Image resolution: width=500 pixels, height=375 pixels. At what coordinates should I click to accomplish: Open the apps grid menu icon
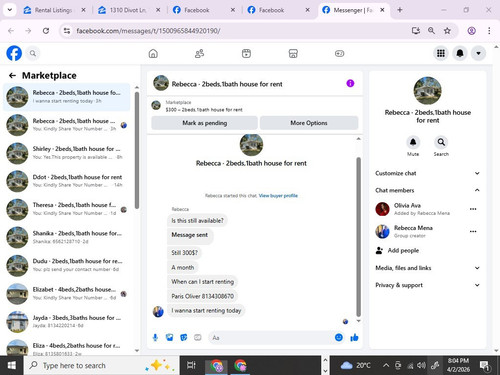[441, 53]
